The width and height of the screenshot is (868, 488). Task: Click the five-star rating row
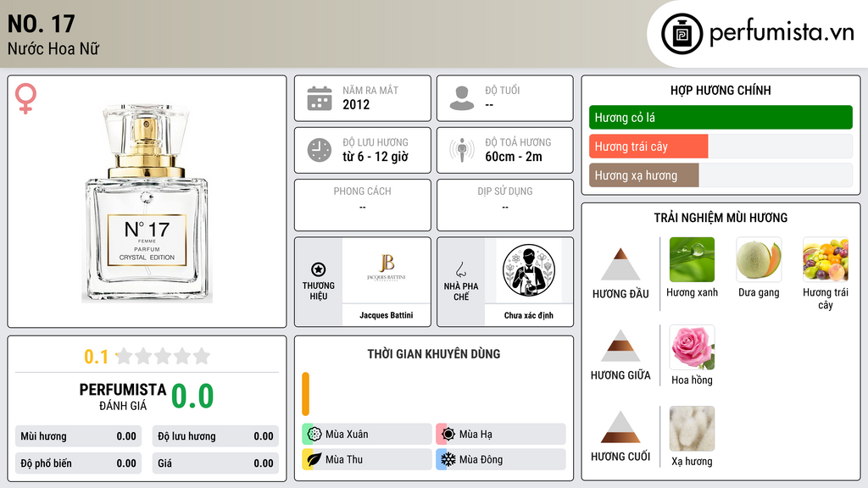(163, 356)
